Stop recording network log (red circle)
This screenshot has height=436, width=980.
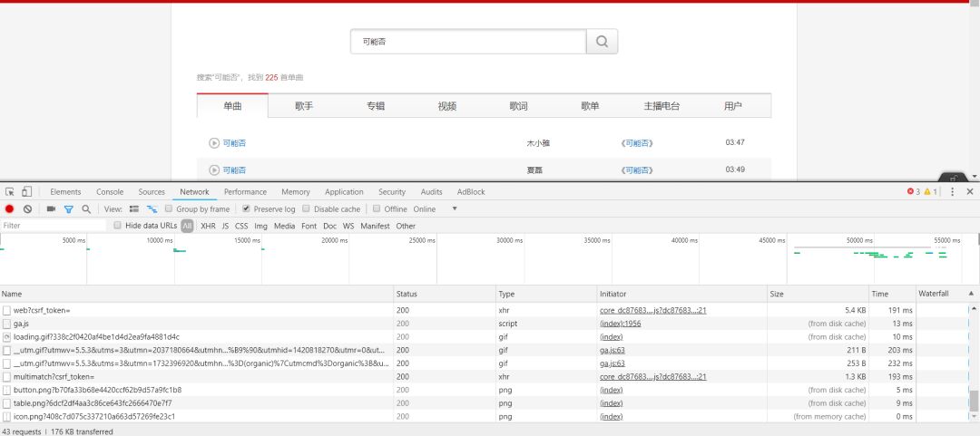10,209
